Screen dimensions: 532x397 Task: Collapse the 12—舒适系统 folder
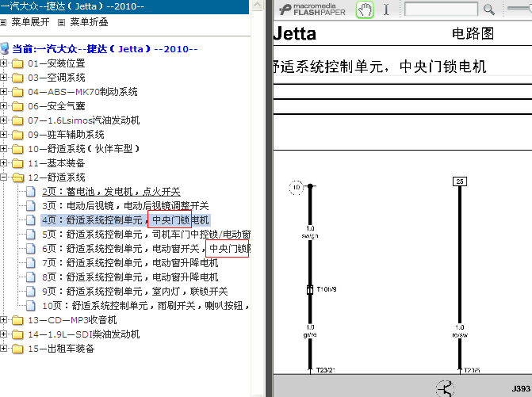pos(3,177)
